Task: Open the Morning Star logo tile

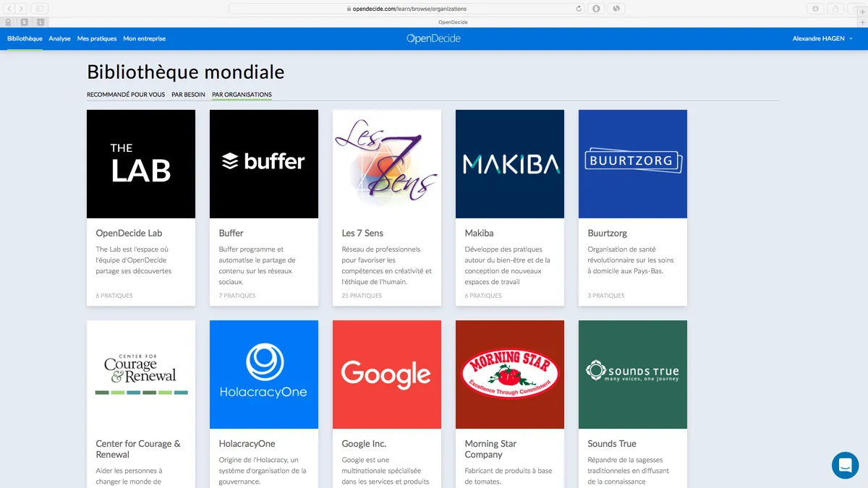Action: [x=510, y=374]
